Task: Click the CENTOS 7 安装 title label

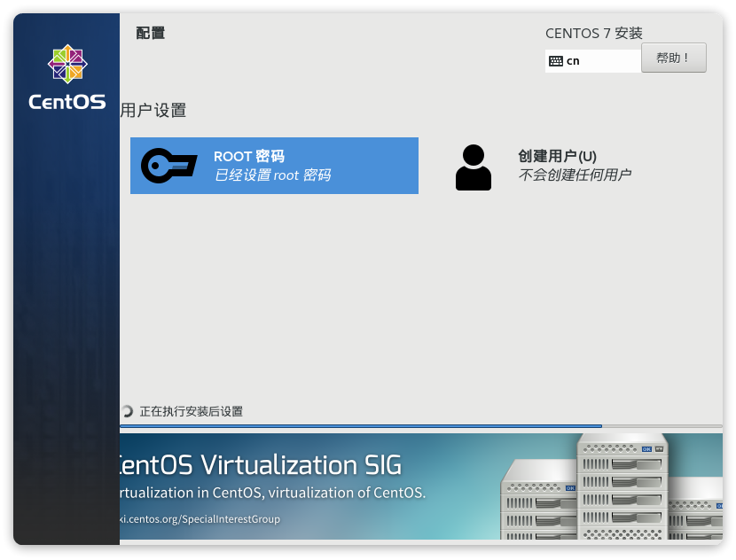Action: (x=594, y=33)
